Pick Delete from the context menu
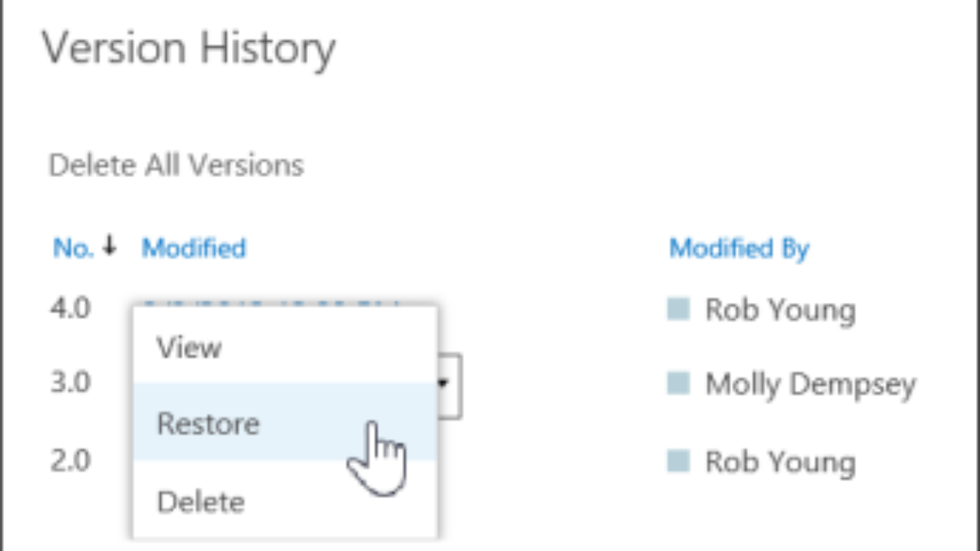The image size is (980, 551). point(200,501)
